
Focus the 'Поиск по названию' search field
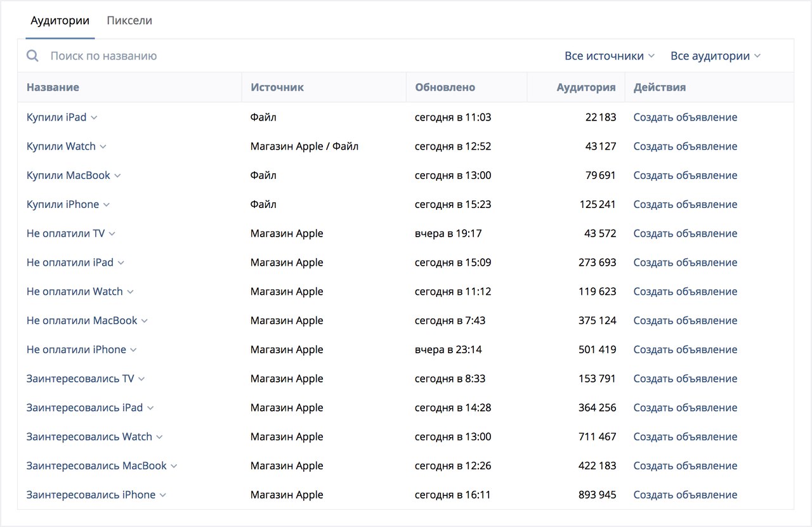[292, 56]
